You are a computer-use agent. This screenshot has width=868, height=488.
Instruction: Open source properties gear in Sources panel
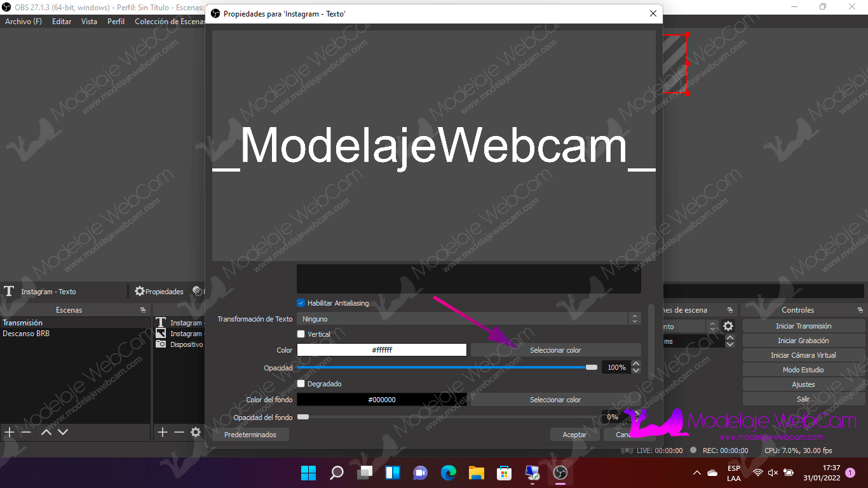point(196,432)
